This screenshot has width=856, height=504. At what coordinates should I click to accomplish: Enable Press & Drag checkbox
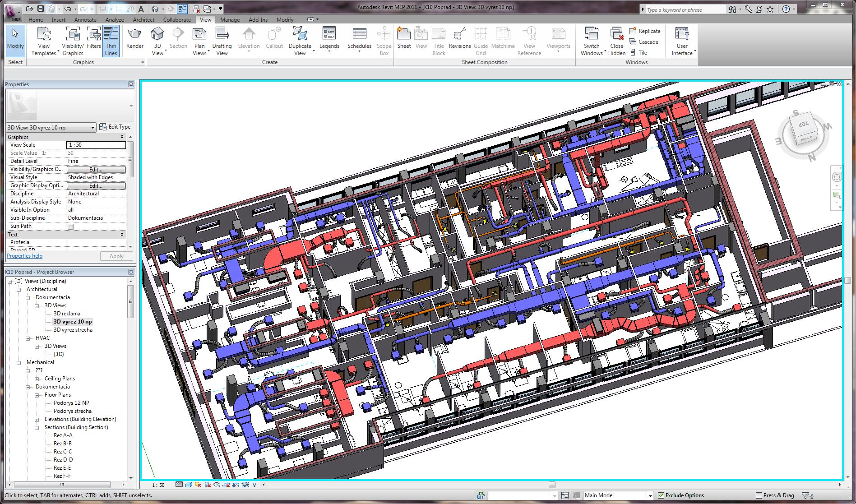click(x=759, y=495)
